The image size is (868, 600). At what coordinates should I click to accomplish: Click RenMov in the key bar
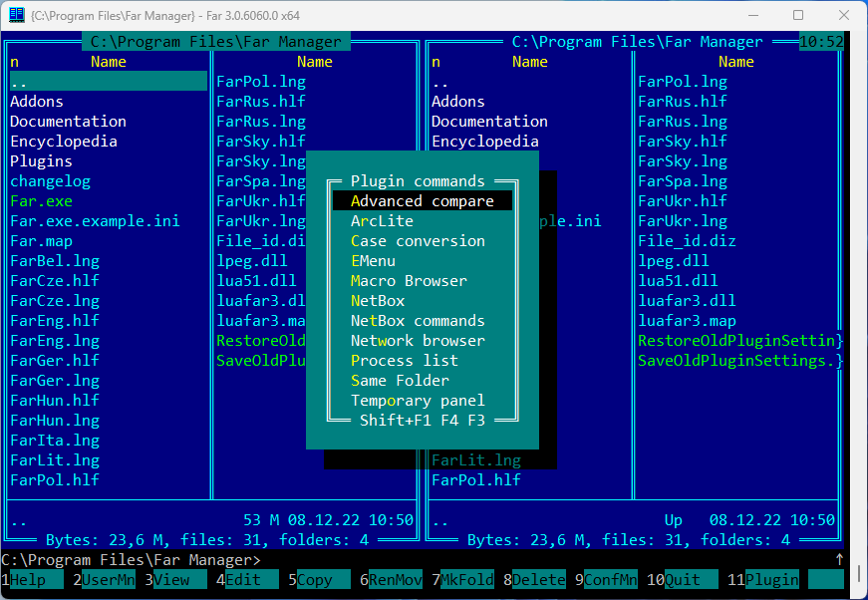coord(396,579)
